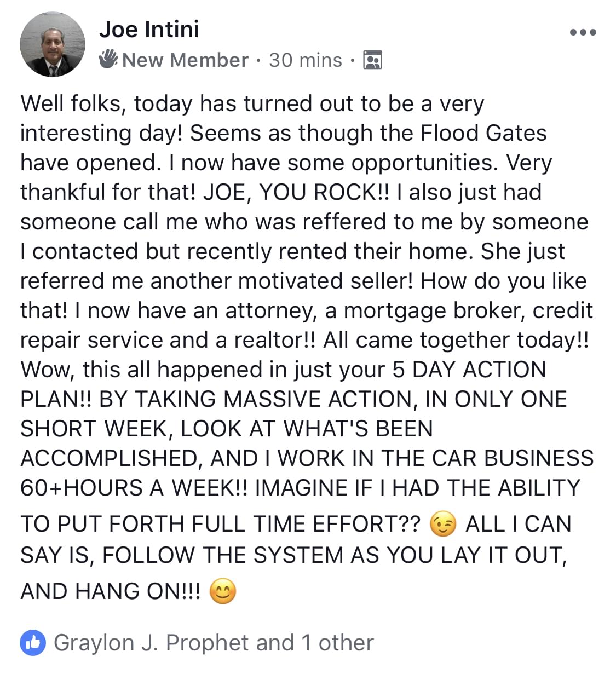Click the blue thumbs-up reaction icon

tap(33, 643)
